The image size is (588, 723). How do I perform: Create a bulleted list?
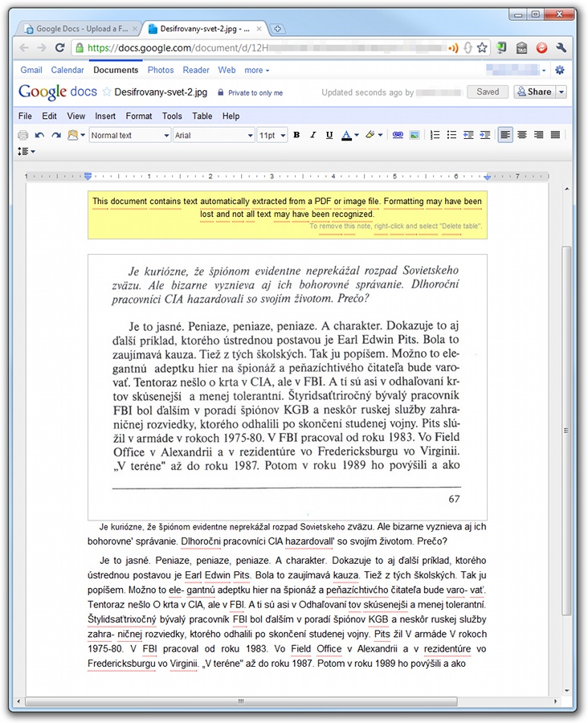(452, 136)
